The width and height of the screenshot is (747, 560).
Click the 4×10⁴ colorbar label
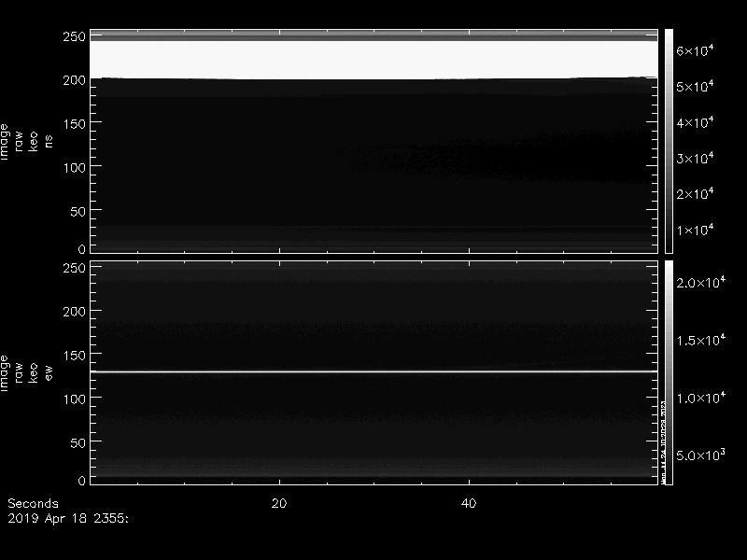pos(695,122)
